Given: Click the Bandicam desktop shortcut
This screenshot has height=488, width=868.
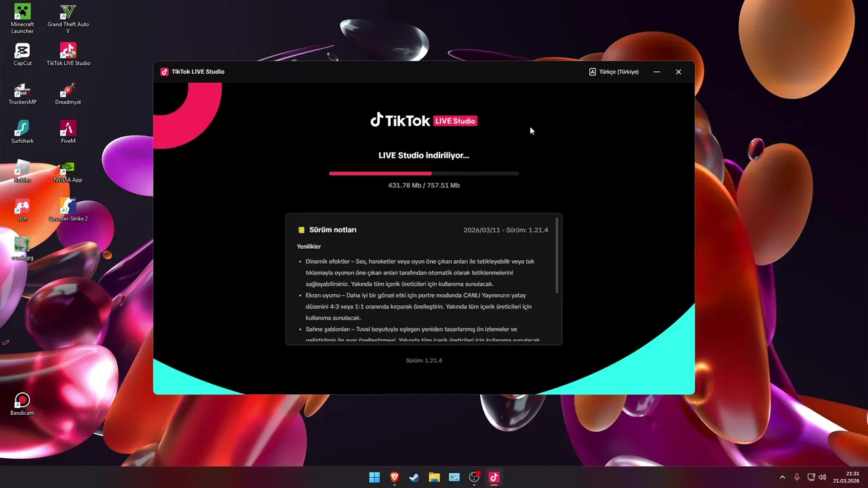Looking at the screenshot, I should pos(22,404).
